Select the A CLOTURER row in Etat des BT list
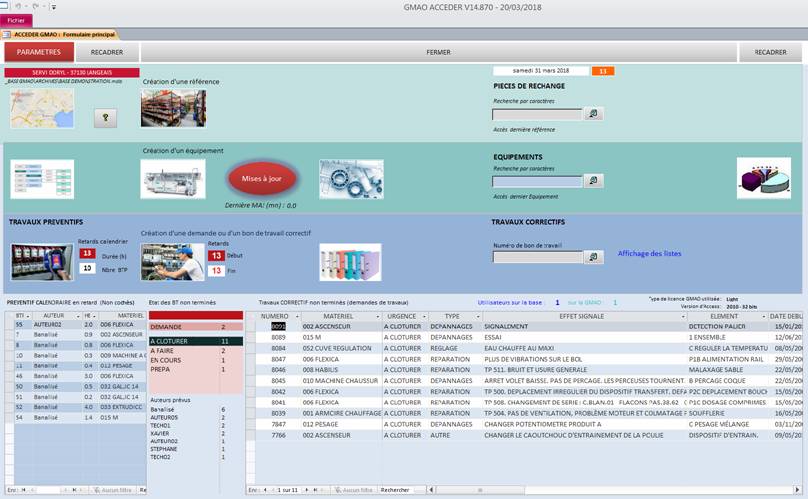 point(196,341)
